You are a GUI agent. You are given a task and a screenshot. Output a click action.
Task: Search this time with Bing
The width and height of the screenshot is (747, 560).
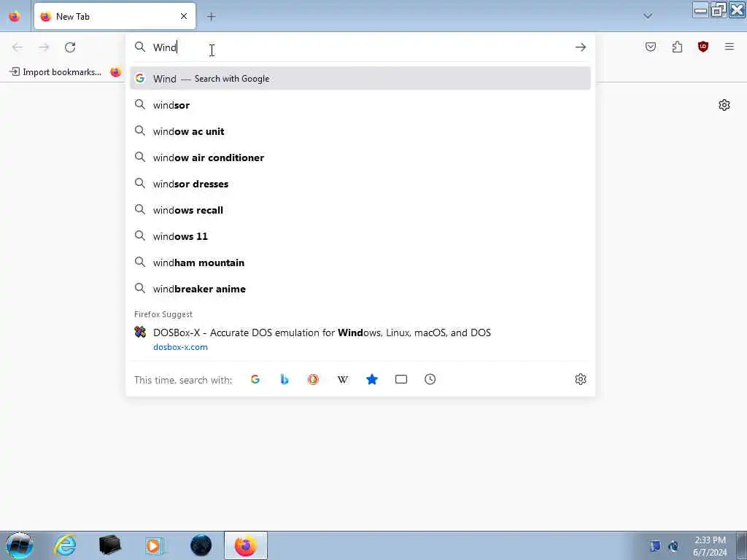[x=285, y=379]
